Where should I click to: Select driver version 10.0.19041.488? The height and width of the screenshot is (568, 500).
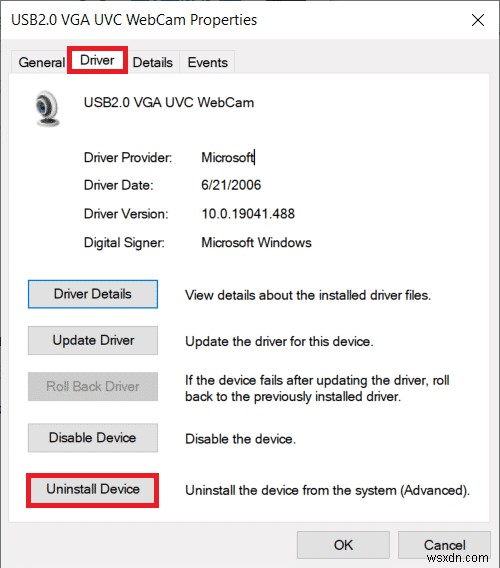pos(248,214)
